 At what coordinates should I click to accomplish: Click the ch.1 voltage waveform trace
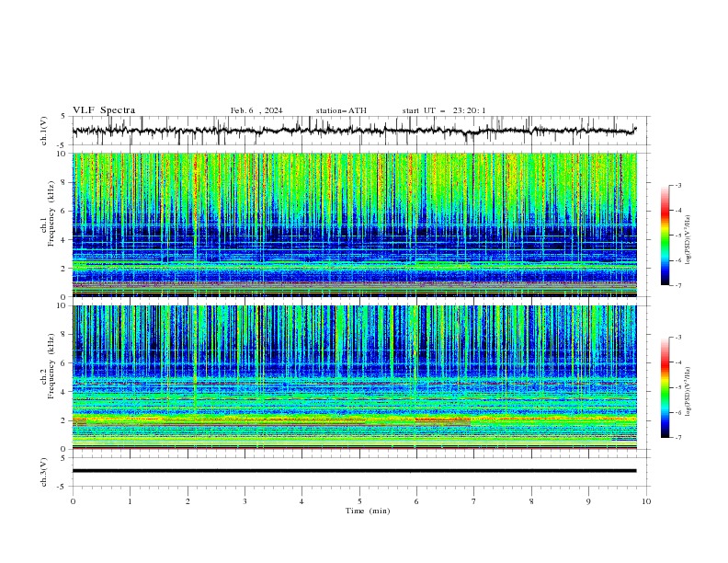(x=355, y=131)
